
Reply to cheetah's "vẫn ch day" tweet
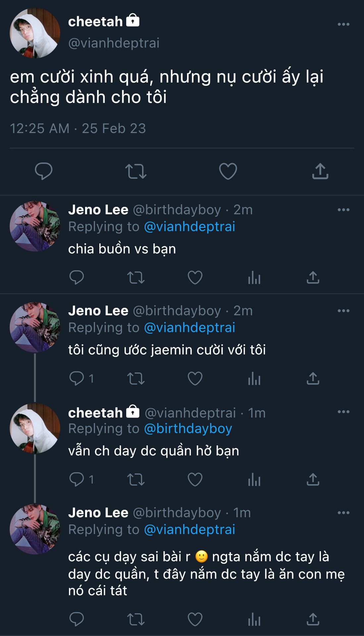coord(77,479)
